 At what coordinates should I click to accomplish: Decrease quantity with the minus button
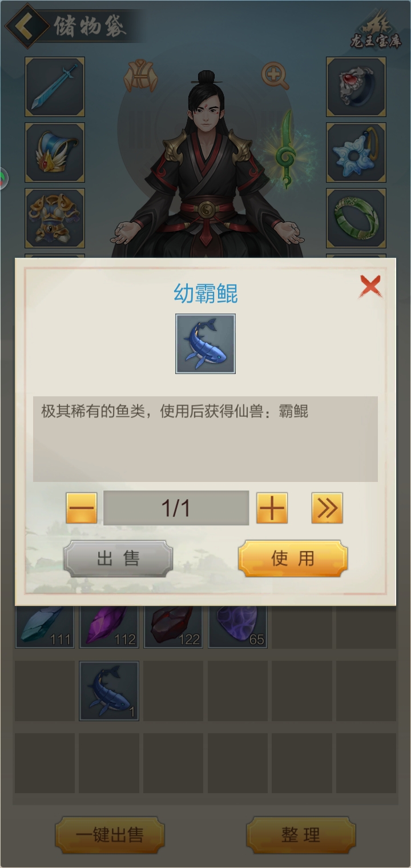[x=82, y=508]
